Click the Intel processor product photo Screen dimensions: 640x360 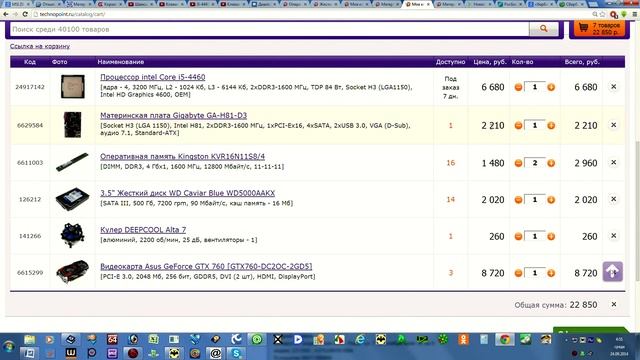[73, 87]
